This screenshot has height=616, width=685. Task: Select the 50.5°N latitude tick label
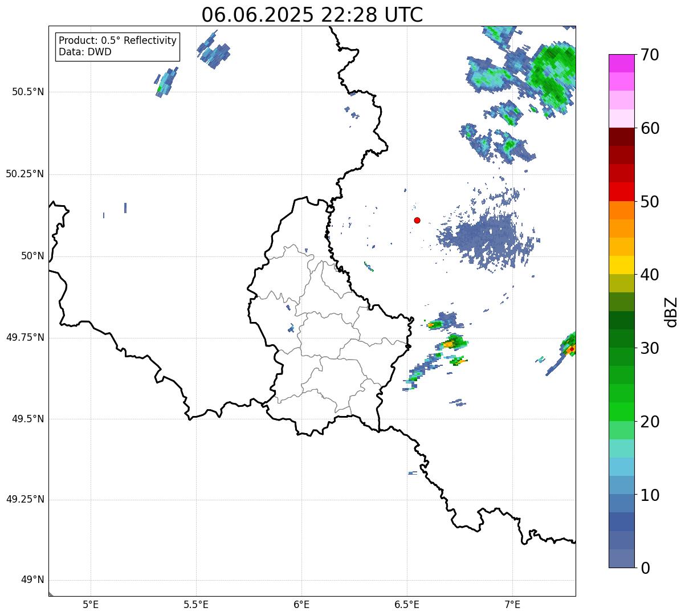(27, 92)
